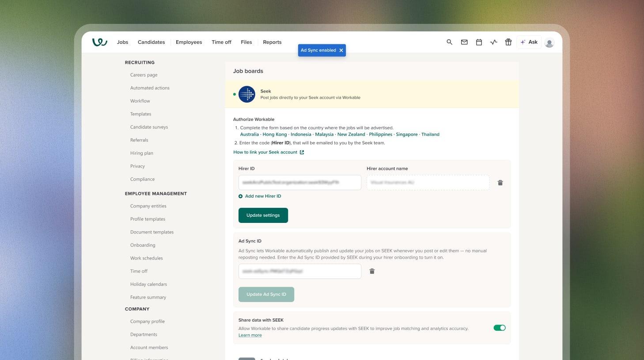Click the plus icon beside Add new Hirer ID
Viewport: 644px width, 360px height.
241,196
